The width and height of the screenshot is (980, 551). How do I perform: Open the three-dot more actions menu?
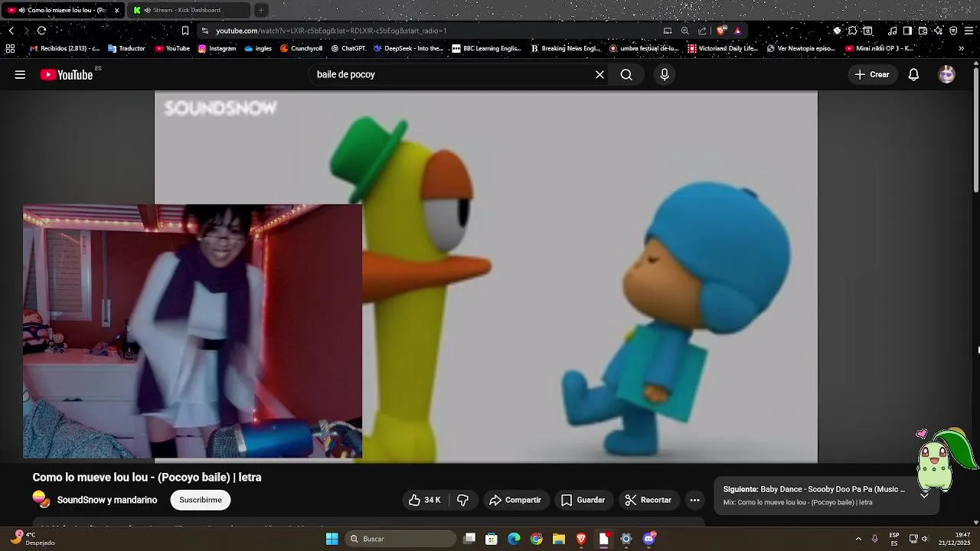click(694, 500)
